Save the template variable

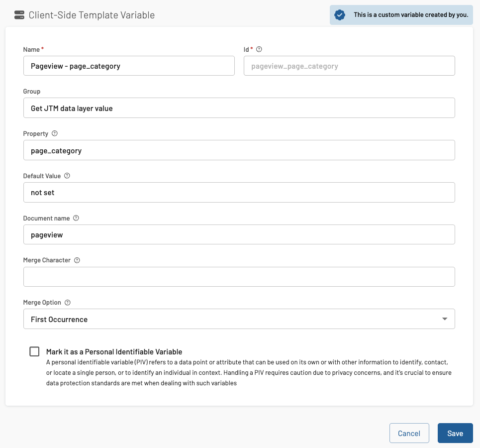[455, 433]
